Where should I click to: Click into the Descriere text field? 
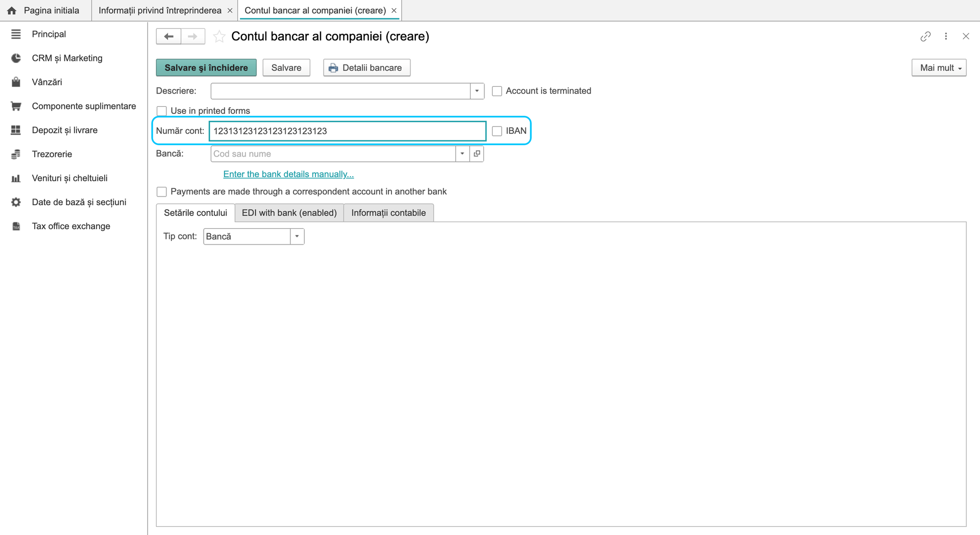pyautogui.click(x=340, y=91)
